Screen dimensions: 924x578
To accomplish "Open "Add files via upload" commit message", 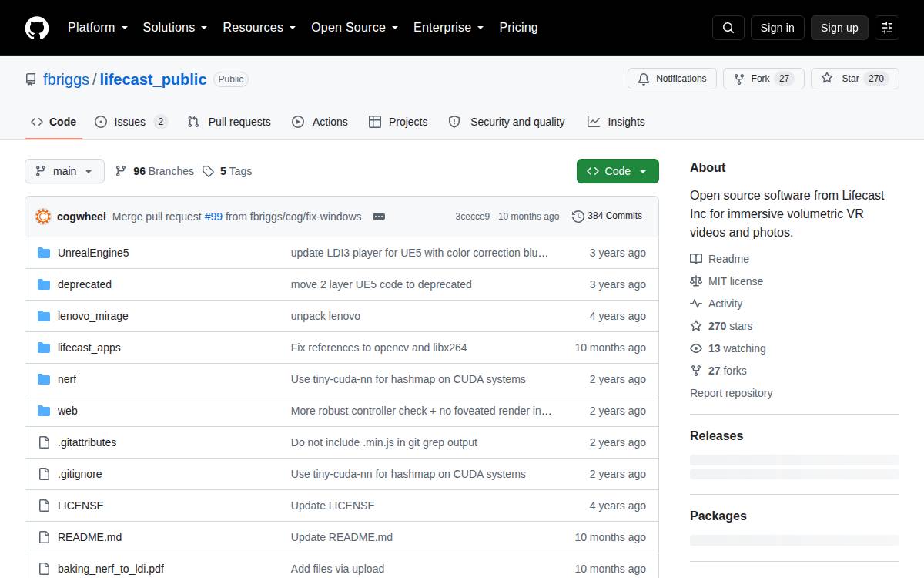I will pyautogui.click(x=337, y=569).
